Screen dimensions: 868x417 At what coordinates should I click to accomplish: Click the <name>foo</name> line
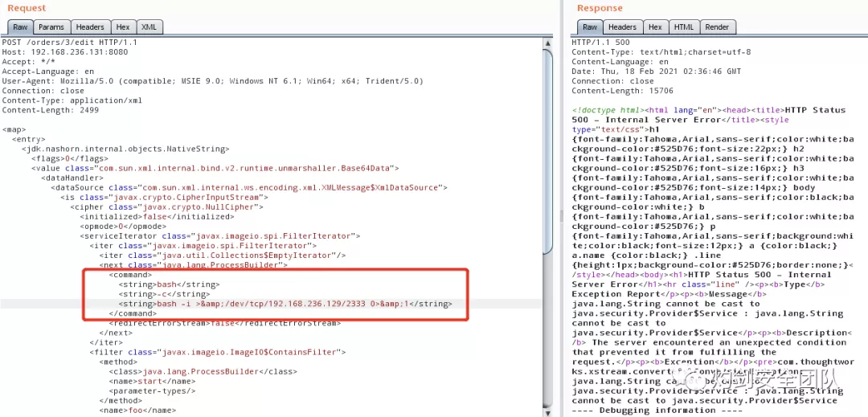(137, 411)
